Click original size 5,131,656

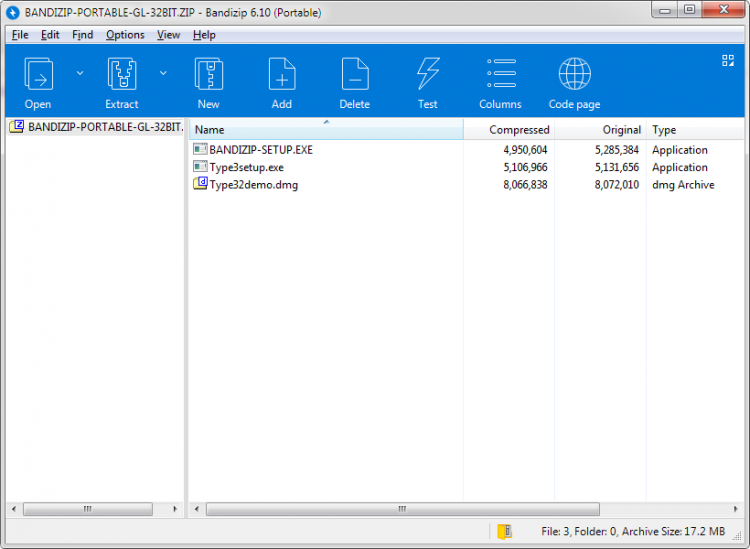click(617, 167)
